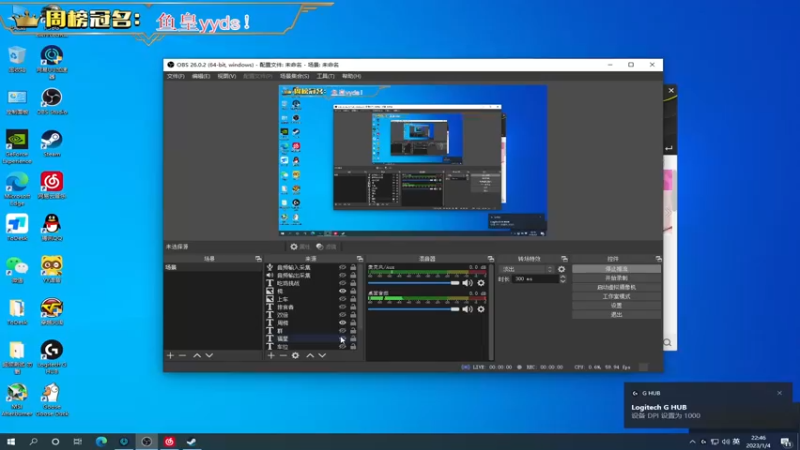Mute the 麦克风/Aux speaker icon
Image resolution: width=800 pixels, height=450 pixels.
coord(467,283)
